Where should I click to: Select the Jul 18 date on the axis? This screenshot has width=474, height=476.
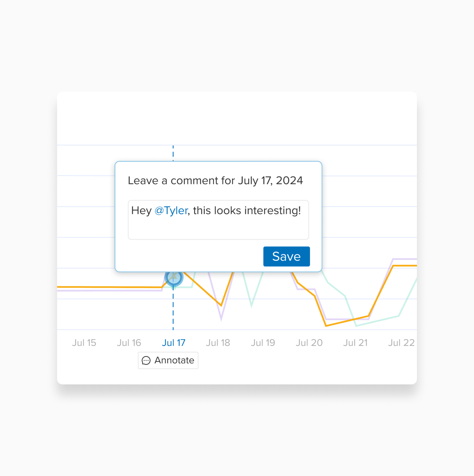(x=218, y=343)
